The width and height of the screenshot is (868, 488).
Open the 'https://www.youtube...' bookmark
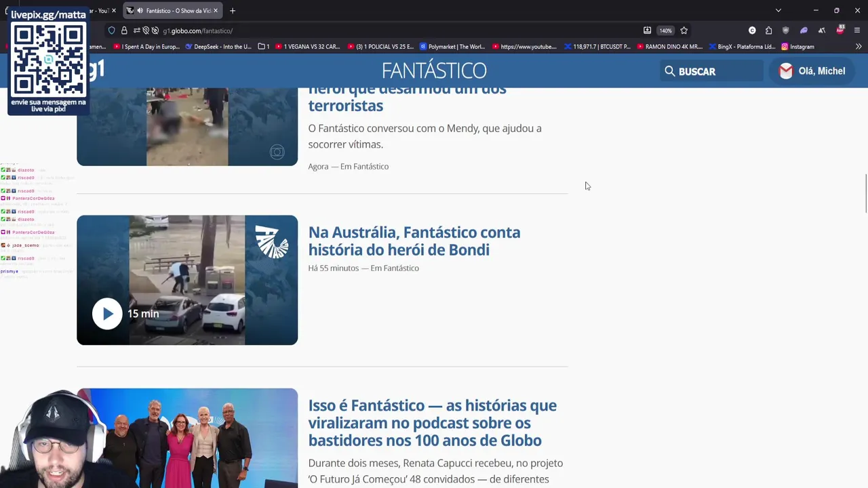click(x=524, y=47)
